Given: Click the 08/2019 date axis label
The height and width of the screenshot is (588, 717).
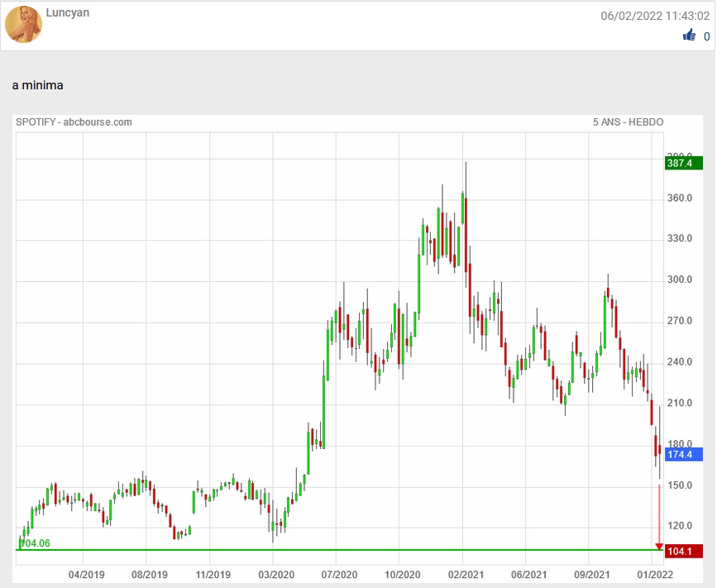Looking at the screenshot, I should [x=150, y=574].
